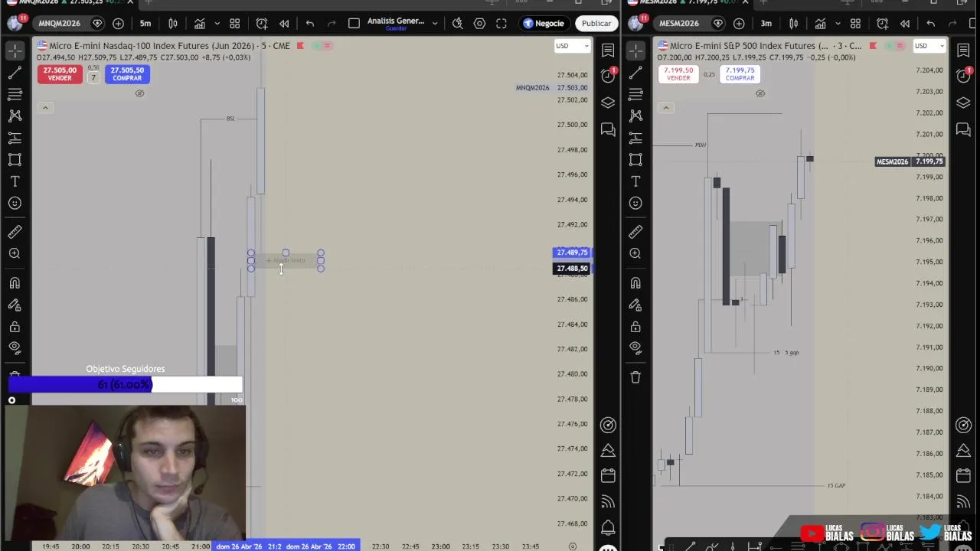The height and width of the screenshot is (551, 980).
Task: Open object tree layers in left window
Action: (x=608, y=103)
